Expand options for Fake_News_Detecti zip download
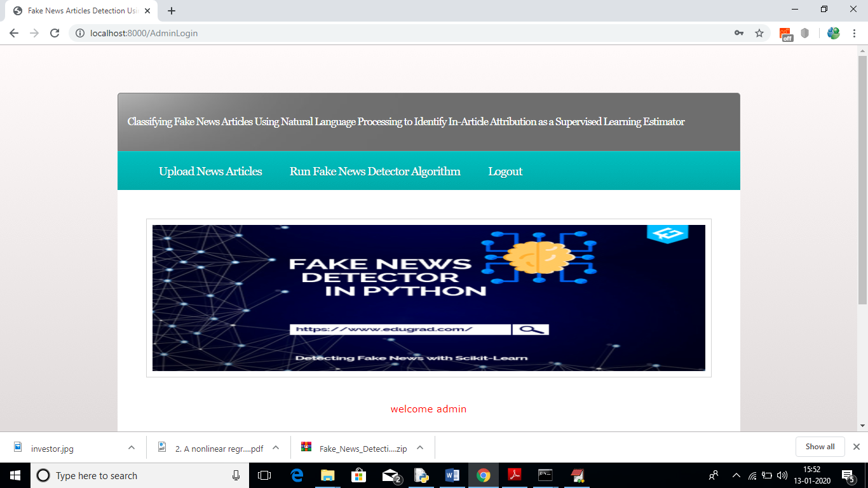 (420, 448)
